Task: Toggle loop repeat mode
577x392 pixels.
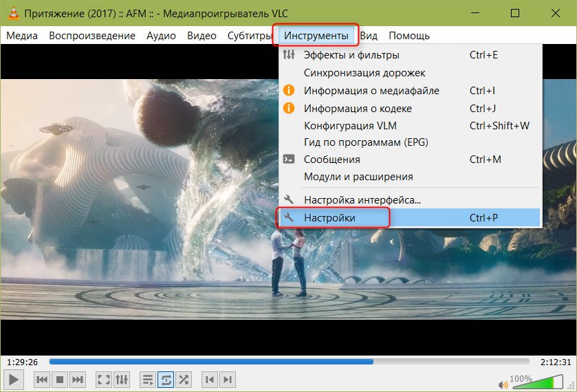Action: point(166,380)
